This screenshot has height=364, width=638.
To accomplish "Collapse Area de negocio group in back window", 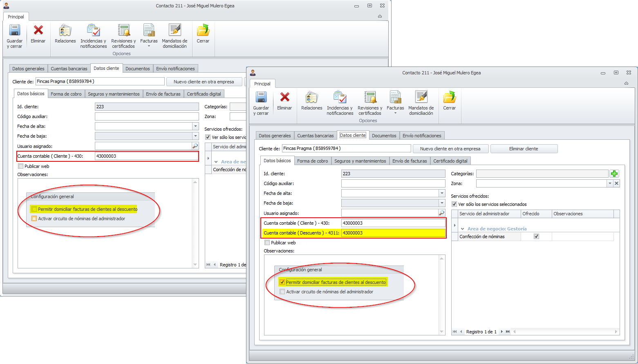I will 216,162.
